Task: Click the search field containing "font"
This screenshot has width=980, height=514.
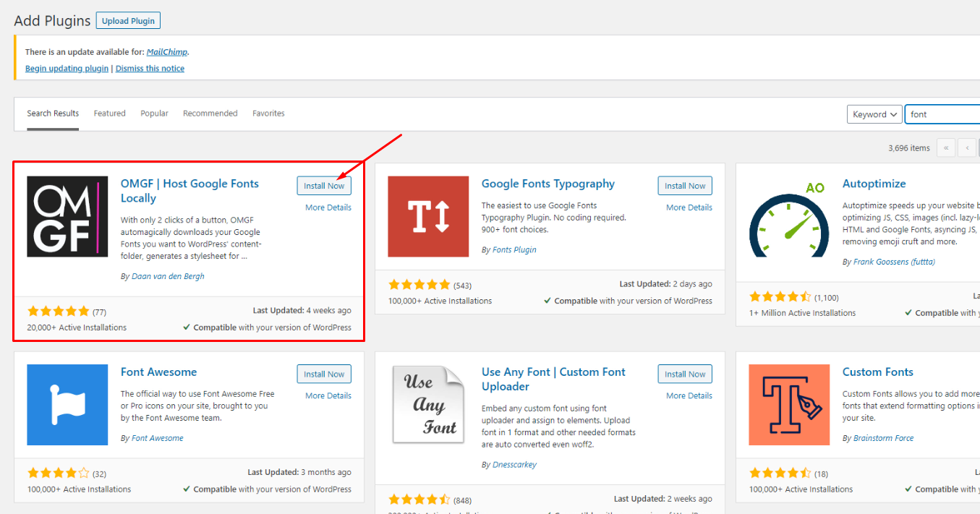Action: 947,113
